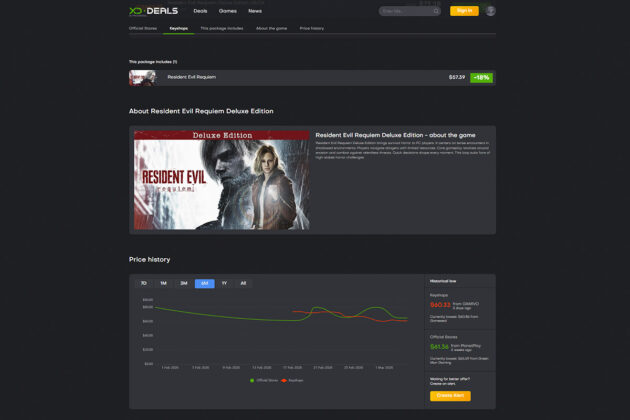Open Resident Evil Requiem package thumbnail
The height and width of the screenshot is (420, 630).
coord(142,78)
